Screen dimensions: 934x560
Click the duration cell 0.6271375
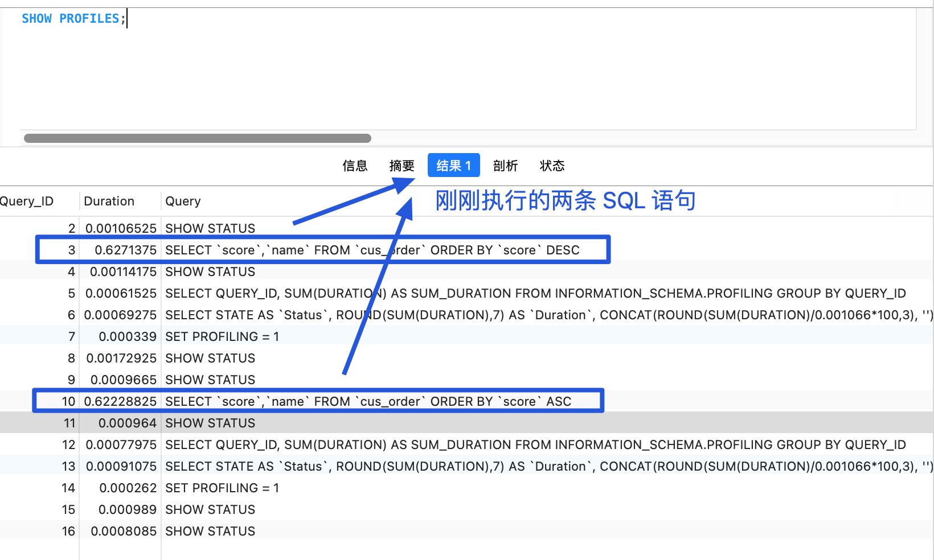click(125, 250)
